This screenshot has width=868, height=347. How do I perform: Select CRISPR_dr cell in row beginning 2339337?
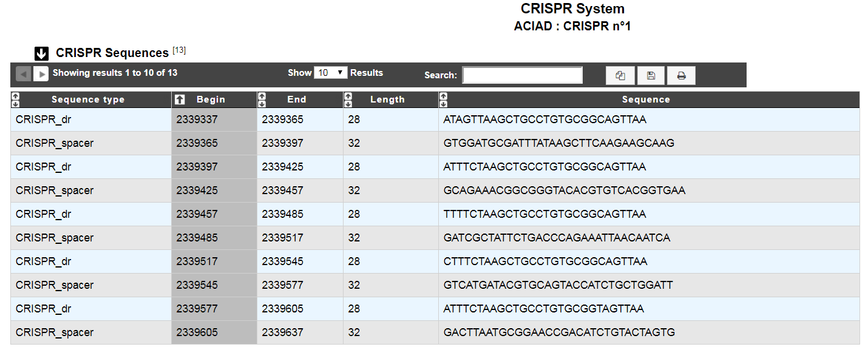tap(91, 120)
